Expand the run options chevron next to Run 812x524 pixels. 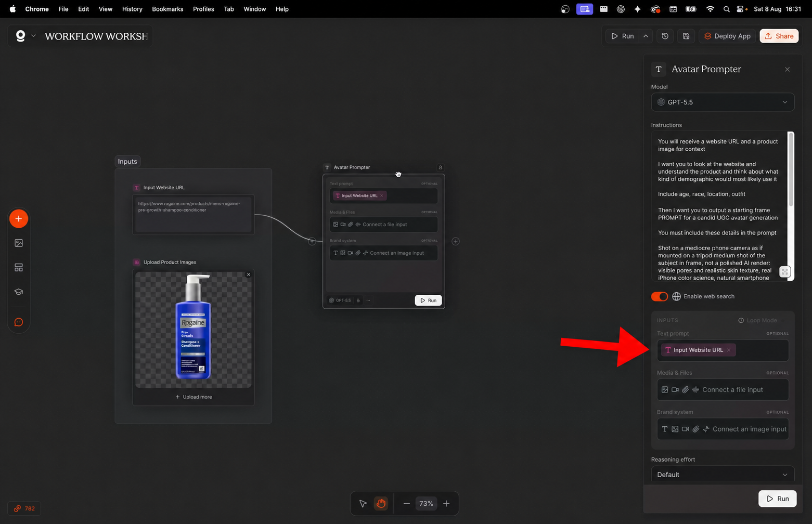click(646, 36)
